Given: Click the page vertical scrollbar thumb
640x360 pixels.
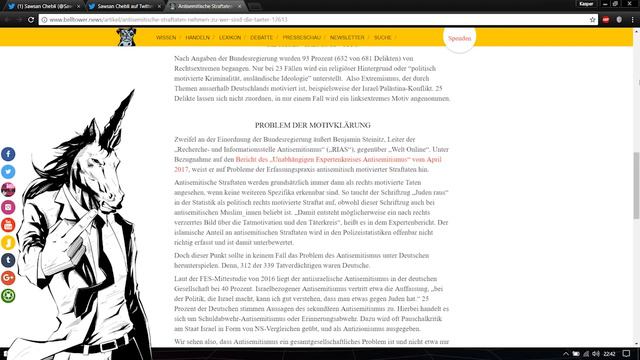Looking at the screenshot, I should click(x=636, y=186).
